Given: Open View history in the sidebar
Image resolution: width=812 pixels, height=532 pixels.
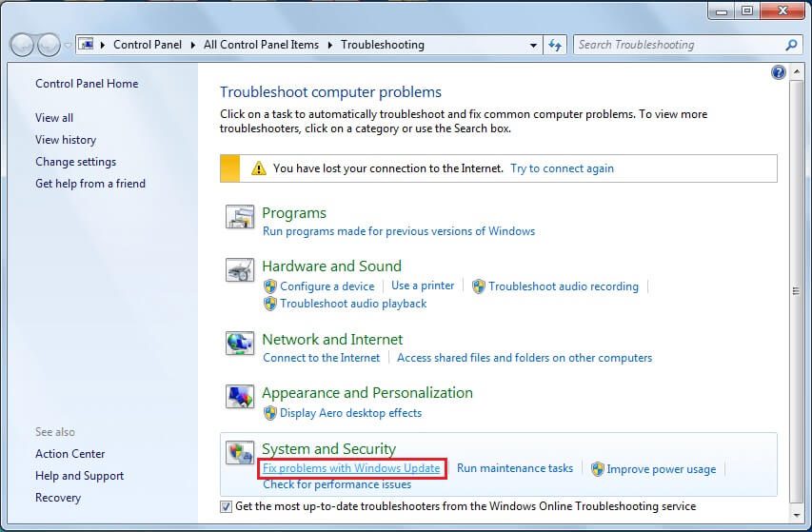Looking at the screenshot, I should tap(66, 140).
